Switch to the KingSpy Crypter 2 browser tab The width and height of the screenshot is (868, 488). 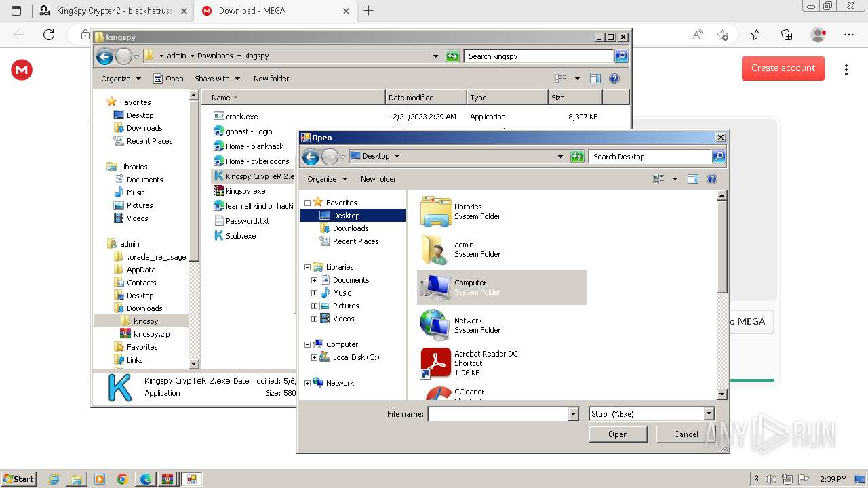(113, 11)
